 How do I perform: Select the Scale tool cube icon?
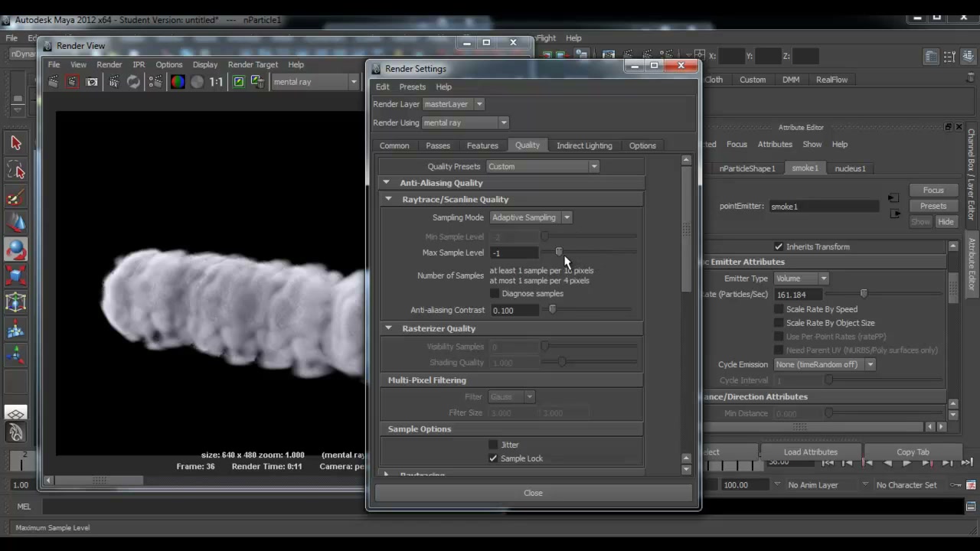15,276
